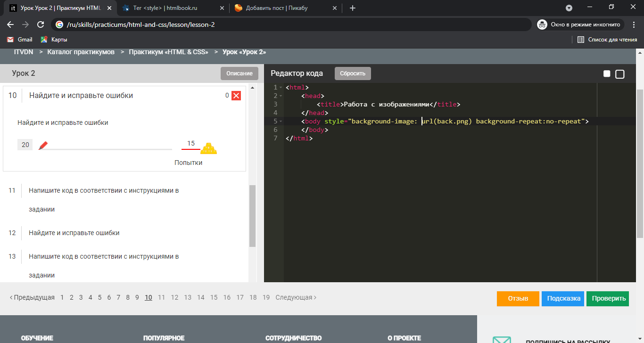644x343 pixels.
Task: Collapse the html tag fold arrow on line 1
Action: pos(281,88)
